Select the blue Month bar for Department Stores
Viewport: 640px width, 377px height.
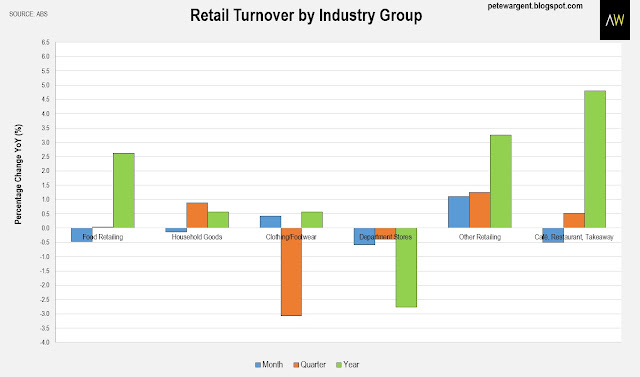tap(364, 236)
